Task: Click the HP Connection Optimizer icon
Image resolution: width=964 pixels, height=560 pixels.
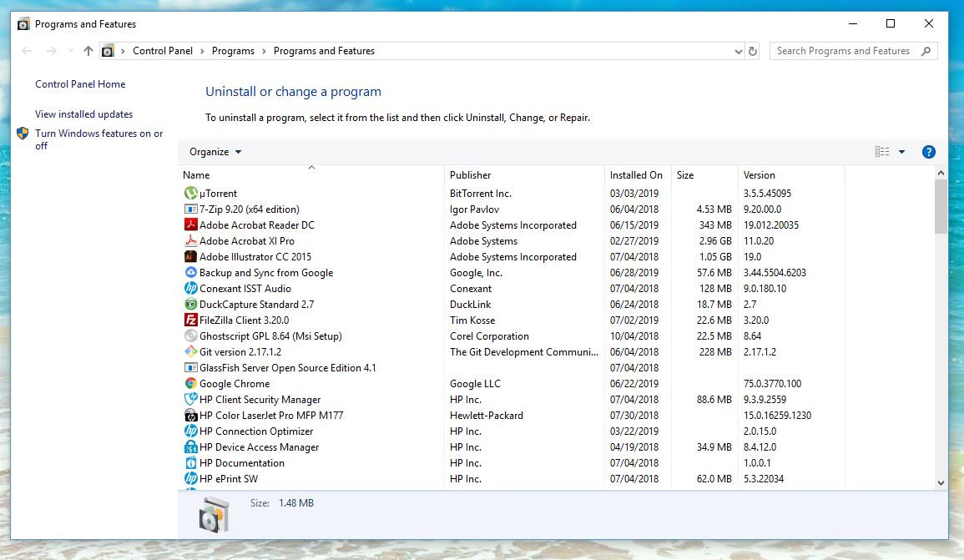Action: pos(190,431)
